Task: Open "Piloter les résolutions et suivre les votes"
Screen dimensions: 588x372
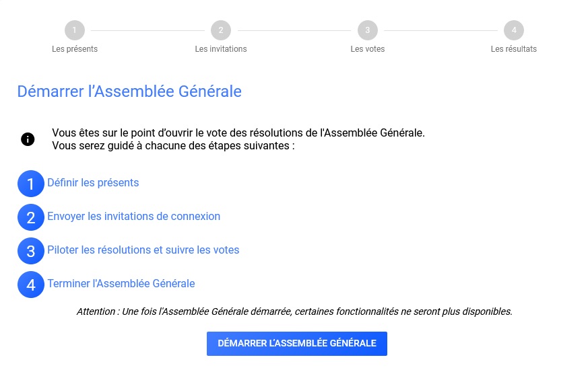Action: click(x=143, y=250)
